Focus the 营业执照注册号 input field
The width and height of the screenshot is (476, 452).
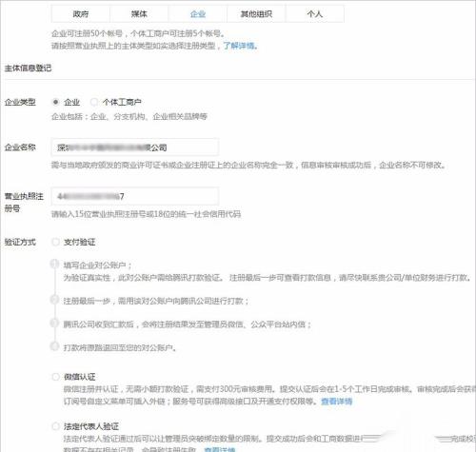pyautogui.click(x=135, y=196)
